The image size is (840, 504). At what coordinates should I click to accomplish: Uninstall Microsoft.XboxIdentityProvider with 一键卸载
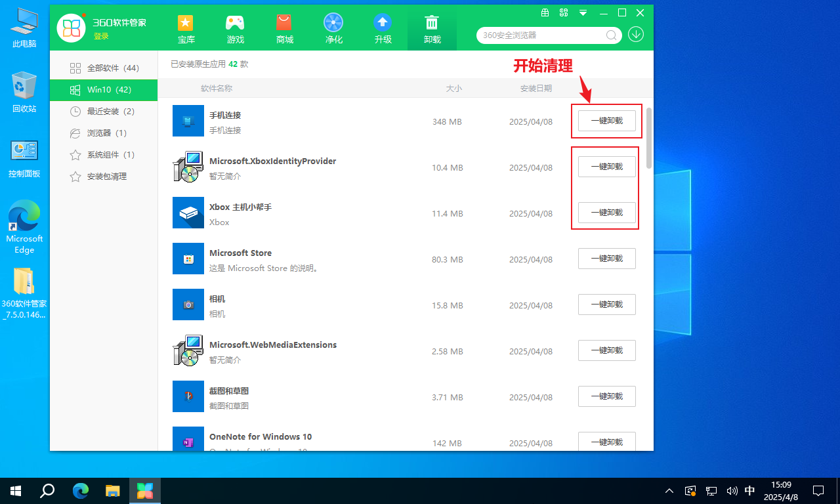click(x=607, y=167)
